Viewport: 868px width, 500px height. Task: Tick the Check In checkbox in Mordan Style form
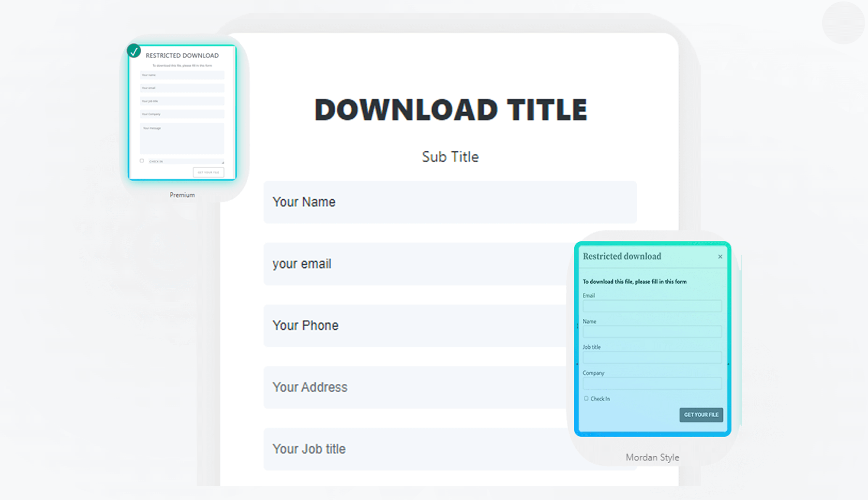coord(586,398)
